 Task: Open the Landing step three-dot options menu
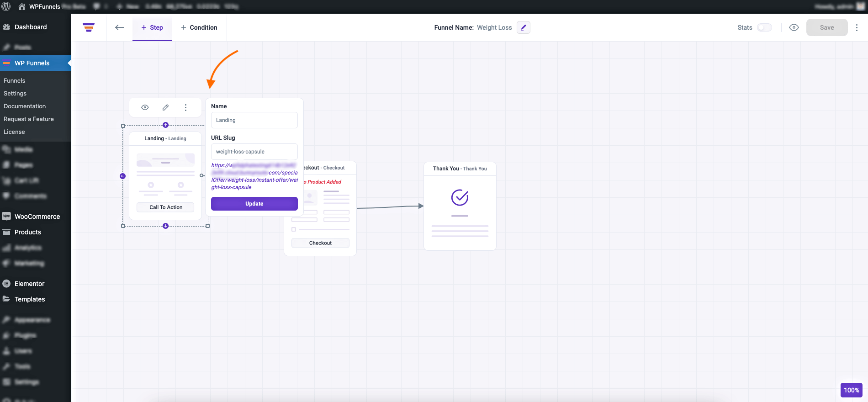tap(185, 107)
